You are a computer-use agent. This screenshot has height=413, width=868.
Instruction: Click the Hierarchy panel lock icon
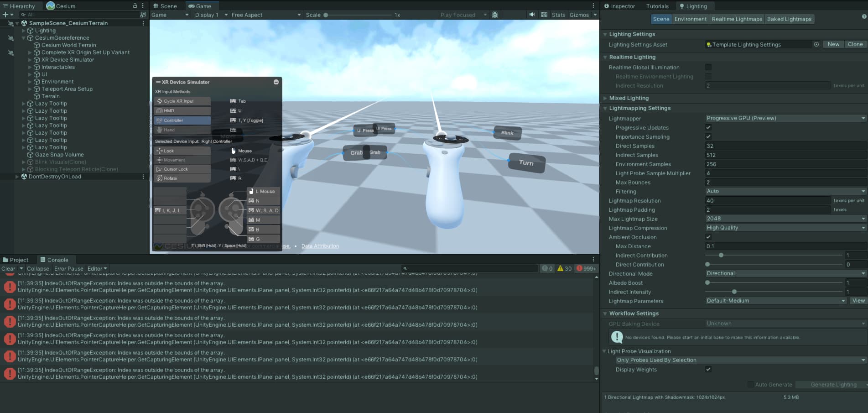click(135, 6)
